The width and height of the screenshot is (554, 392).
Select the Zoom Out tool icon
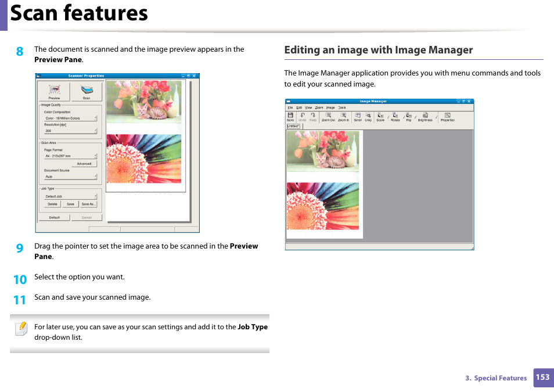(x=328, y=115)
